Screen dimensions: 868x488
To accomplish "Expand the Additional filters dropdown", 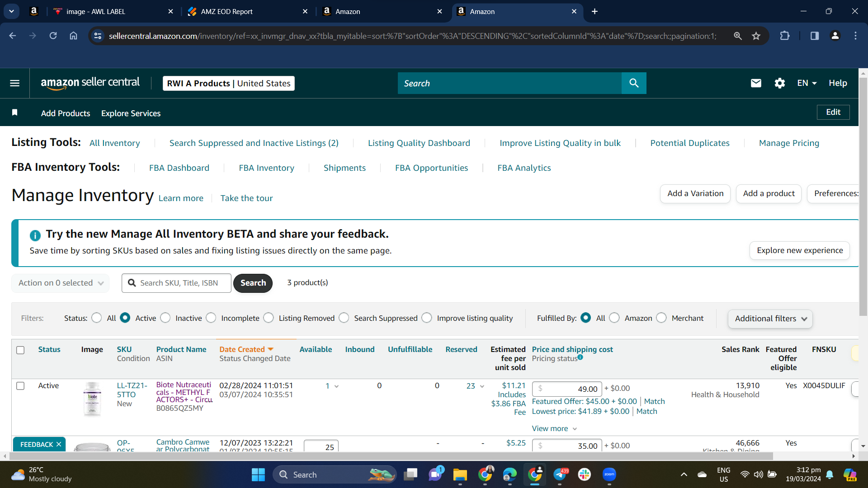I will click(x=770, y=319).
